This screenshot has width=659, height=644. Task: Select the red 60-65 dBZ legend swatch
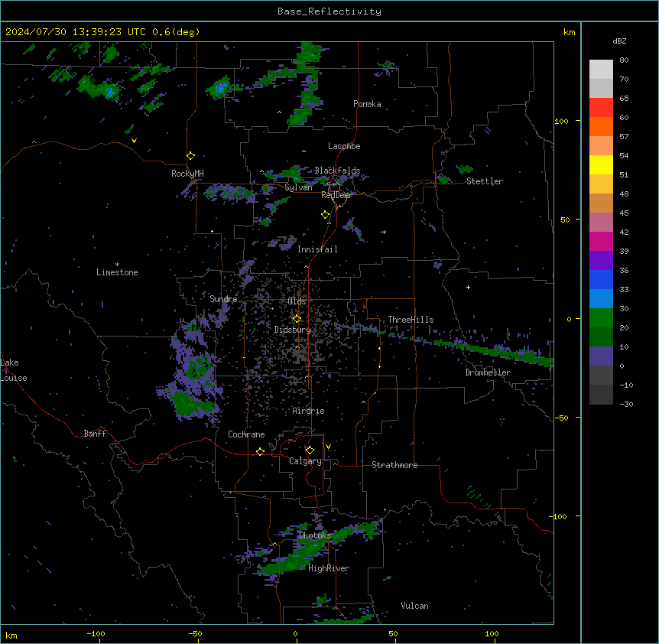pyautogui.click(x=601, y=107)
